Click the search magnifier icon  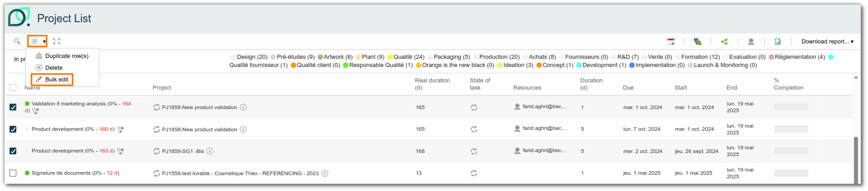[x=17, y=41]
